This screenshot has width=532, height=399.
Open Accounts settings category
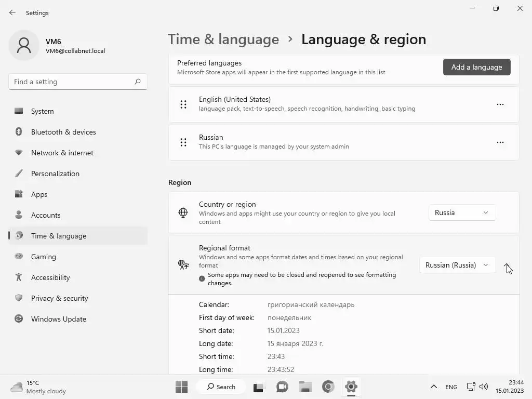[78, 215]
